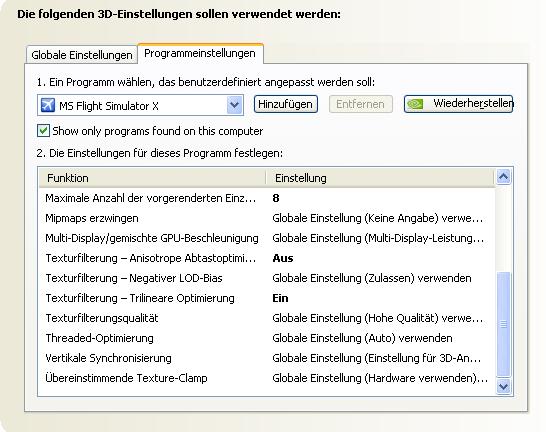
Task: Click the Hinzufügen button
Action: point(286,104)
